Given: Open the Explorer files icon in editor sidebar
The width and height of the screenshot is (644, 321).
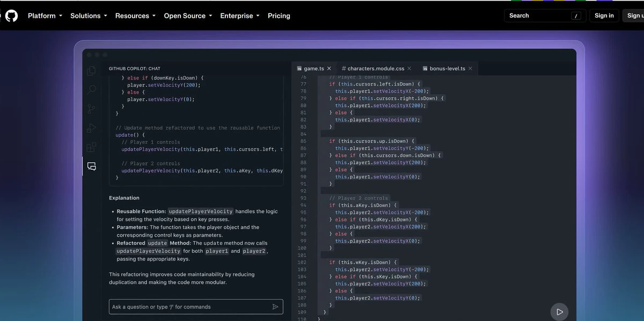Looking at the screenshot, I should pyautogui.click(x=92, y=71).
